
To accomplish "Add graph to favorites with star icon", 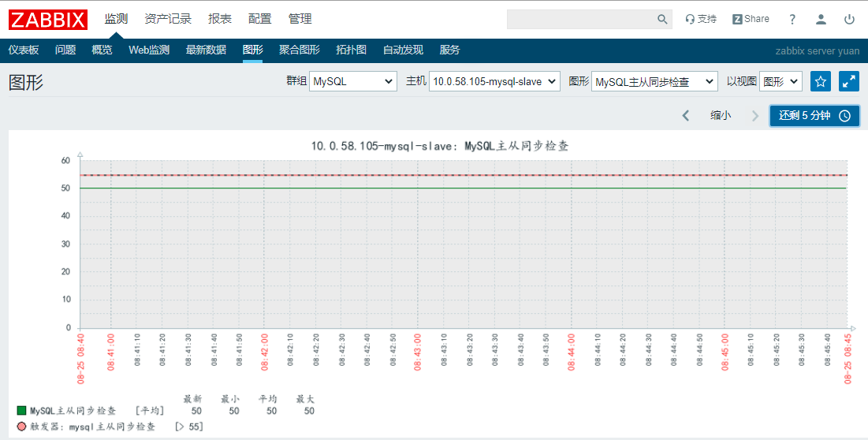I will 821,81.
